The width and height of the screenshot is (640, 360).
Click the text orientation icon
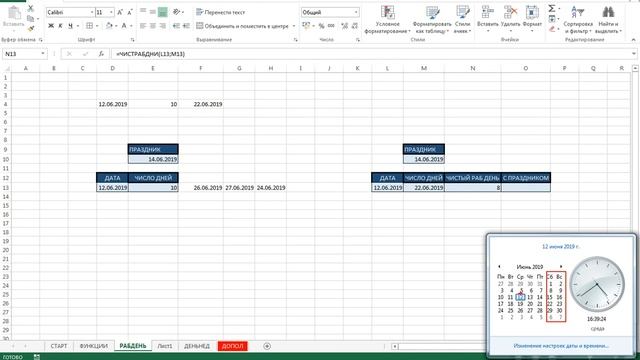click(x=176, y=12)
